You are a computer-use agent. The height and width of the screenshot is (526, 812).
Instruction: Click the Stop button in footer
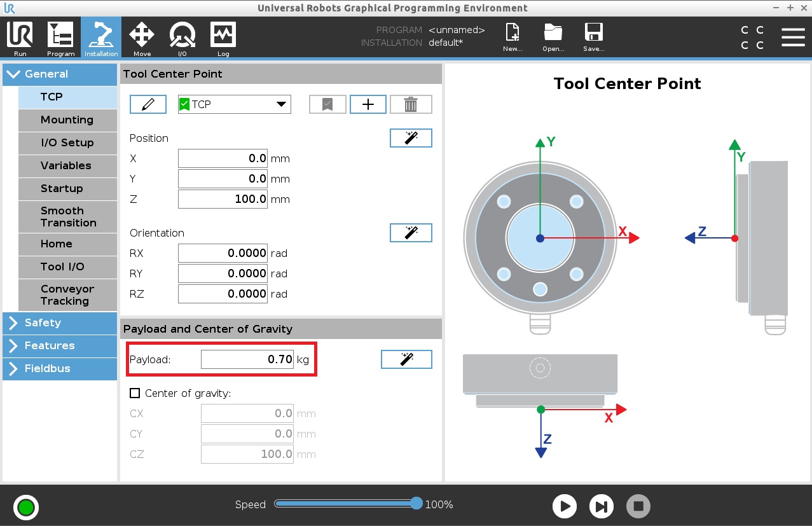pos(638,506)
